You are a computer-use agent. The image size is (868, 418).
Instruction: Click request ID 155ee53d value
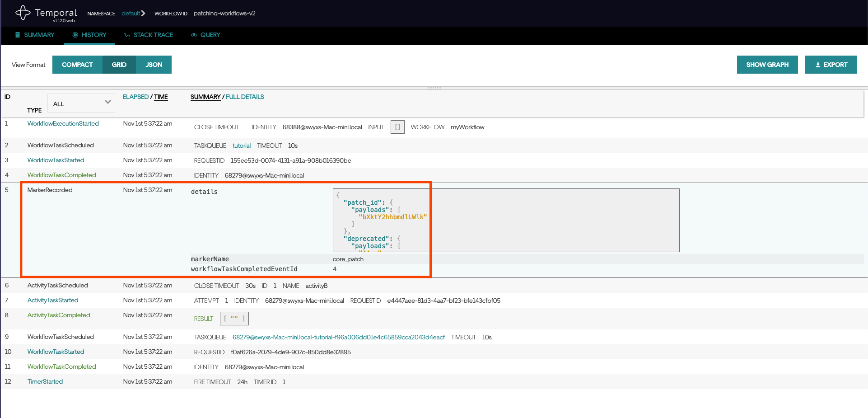coord(291,160)
